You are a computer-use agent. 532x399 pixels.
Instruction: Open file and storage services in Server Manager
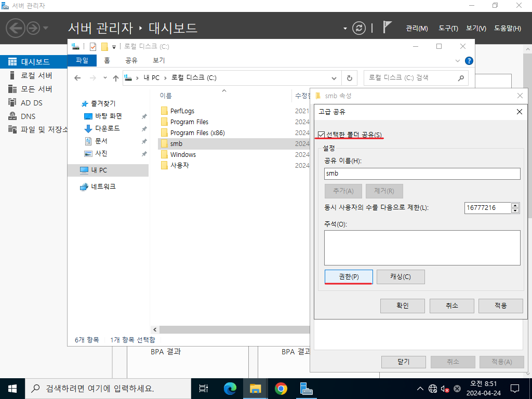pos(37,129)
